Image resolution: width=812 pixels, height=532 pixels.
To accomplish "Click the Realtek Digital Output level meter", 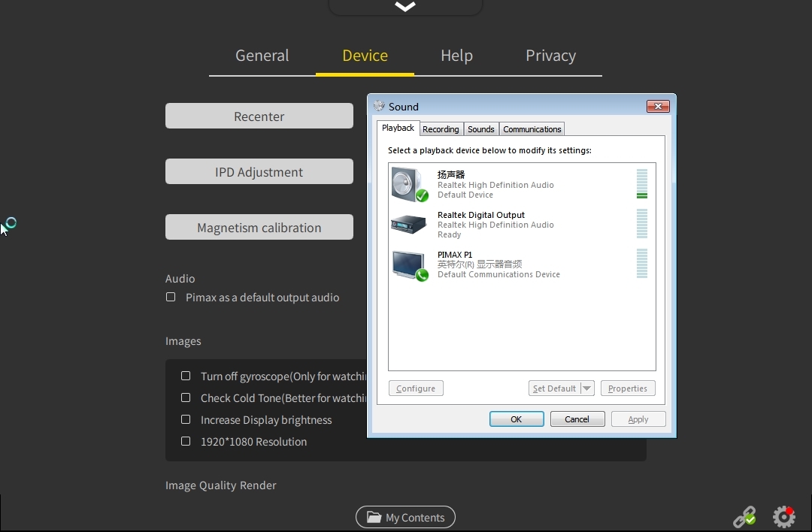I will 641,224.
